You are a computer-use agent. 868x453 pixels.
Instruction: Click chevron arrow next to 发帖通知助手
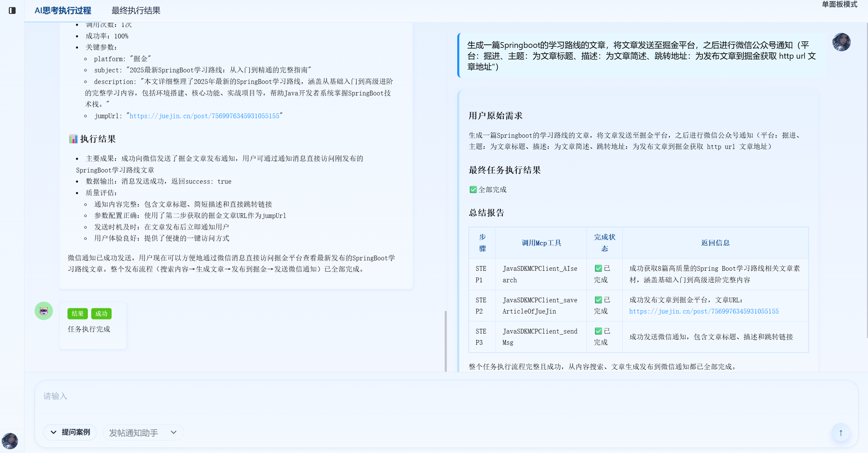[174, 432]
